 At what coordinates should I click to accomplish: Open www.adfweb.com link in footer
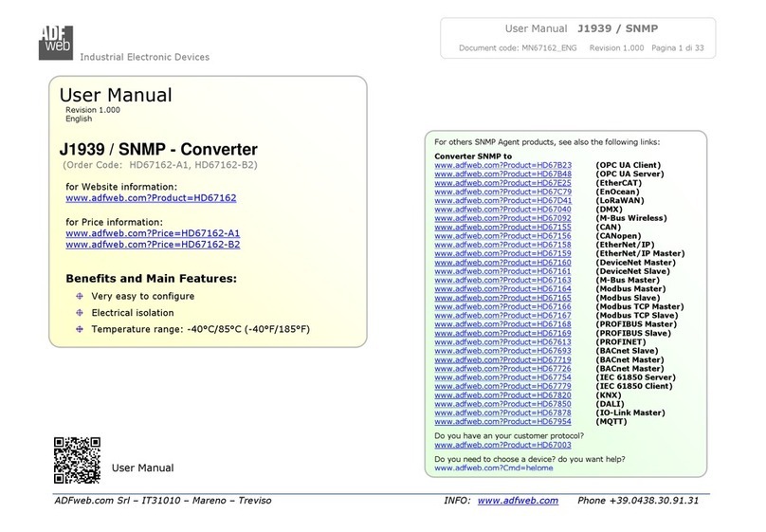pos(518,501)
